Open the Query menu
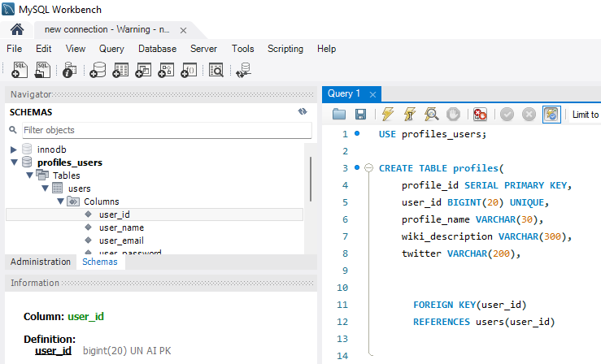This screenshot has width=601, height=364. 111,49
